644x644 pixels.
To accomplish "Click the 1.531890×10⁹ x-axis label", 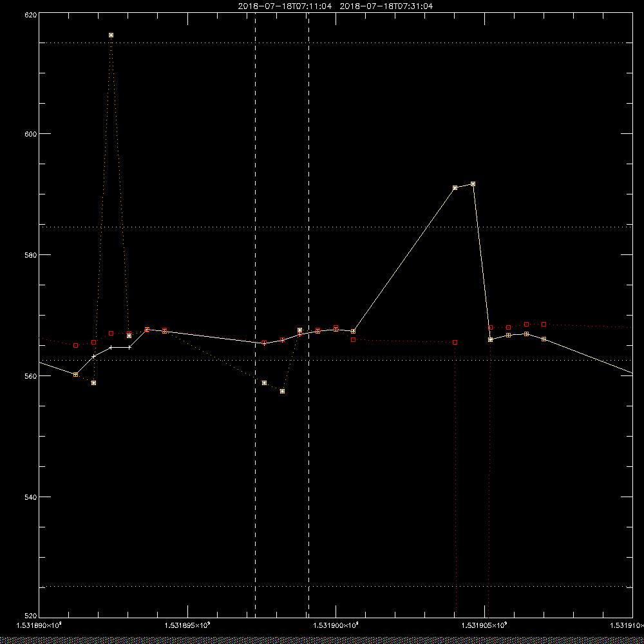I will (39, 625).
